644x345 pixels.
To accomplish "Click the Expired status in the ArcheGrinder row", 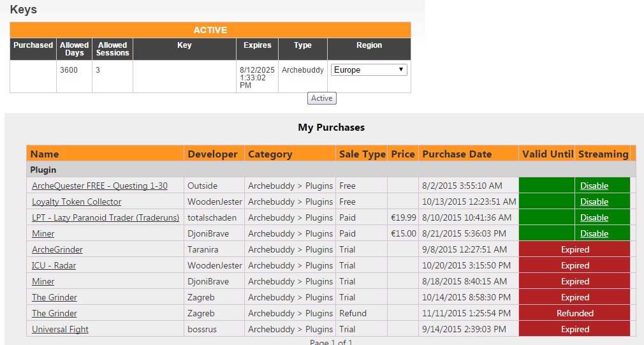I will coord(575,250).
